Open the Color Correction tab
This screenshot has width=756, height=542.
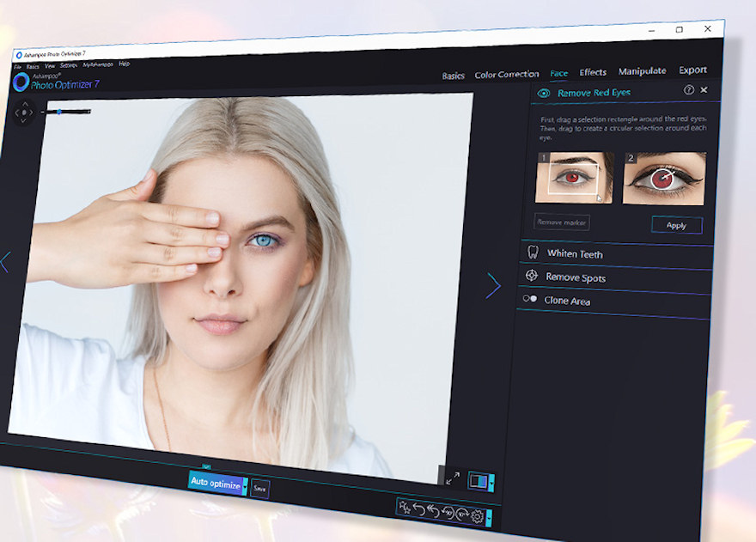click(507, 75)
